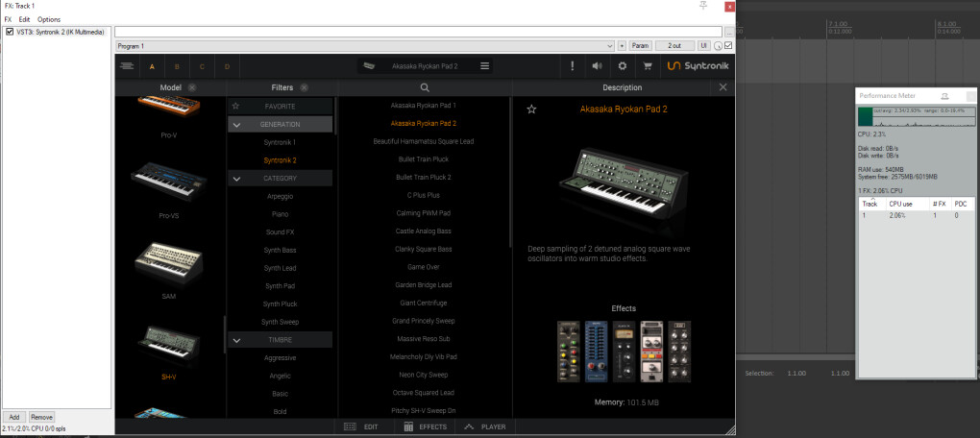
Task: Choose preset Neon City Sweep
Action: 424,375
